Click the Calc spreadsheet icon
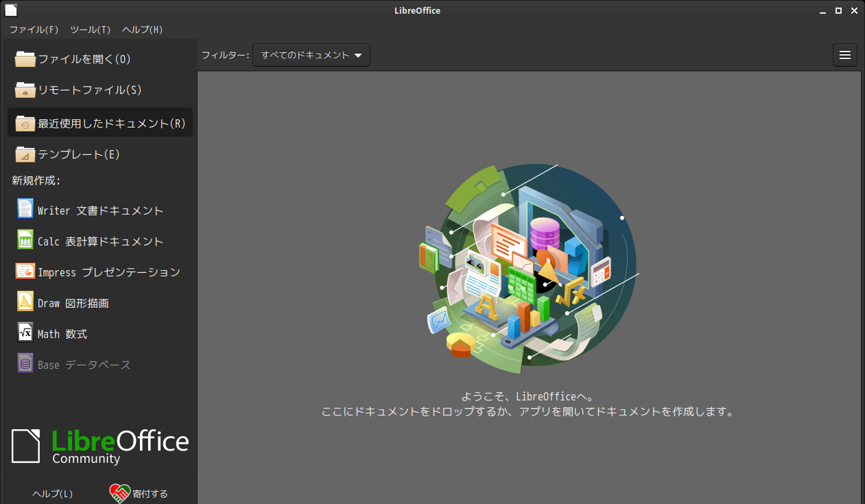Viewport: 865px width, 504px height. (25, 240)
